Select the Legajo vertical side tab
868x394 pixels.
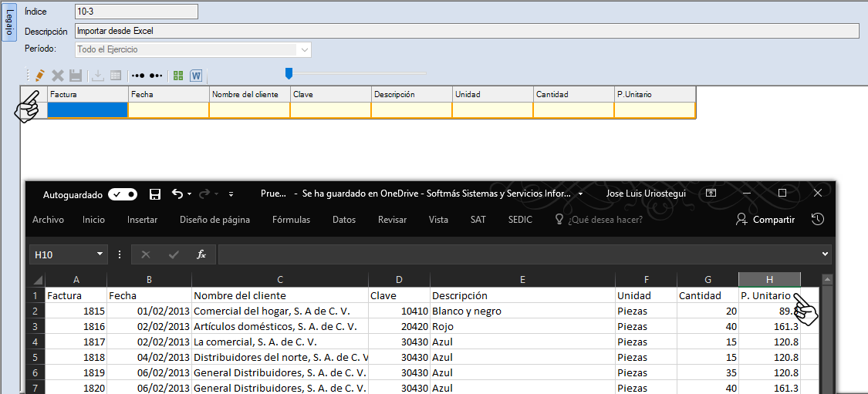point(9,23)
